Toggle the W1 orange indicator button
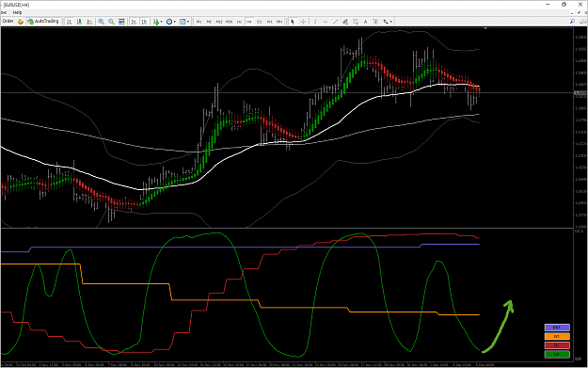588x368 pixels. point(557,337)
